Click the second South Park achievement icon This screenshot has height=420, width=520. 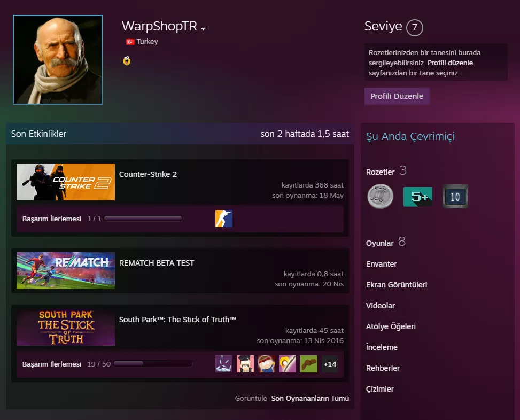(245, 364)
